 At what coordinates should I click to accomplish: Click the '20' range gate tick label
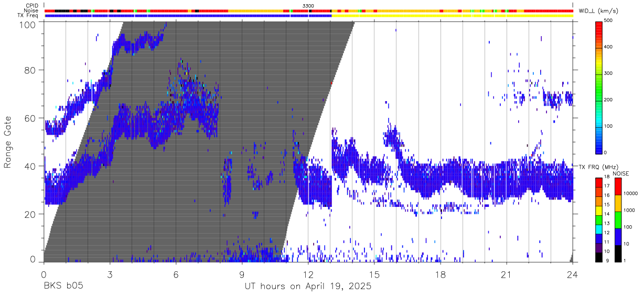30,214
